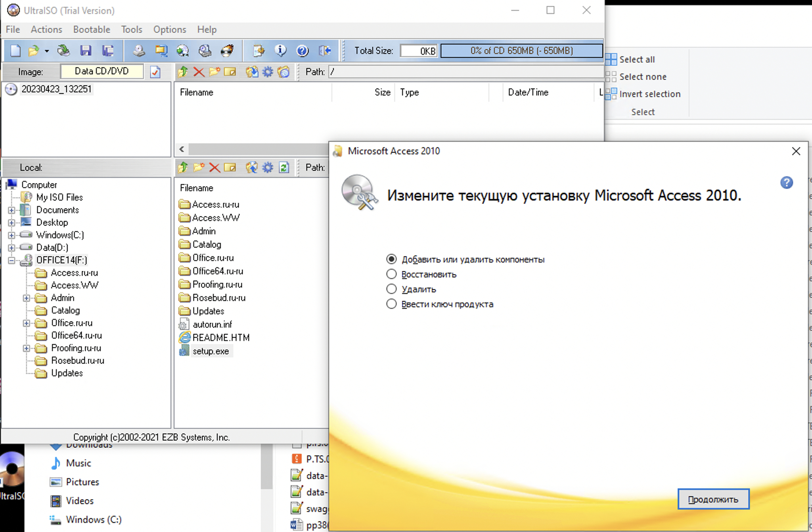Image resolution: width=812 pixels, height=532 pixels.
Task: Select the Удалить radio option
Action: click(391, 289)
